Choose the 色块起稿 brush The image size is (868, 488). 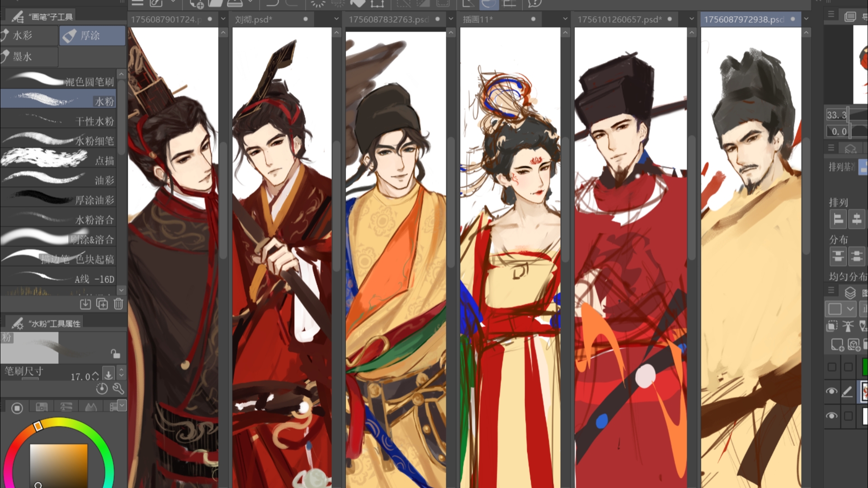click(x=58, y=258)
